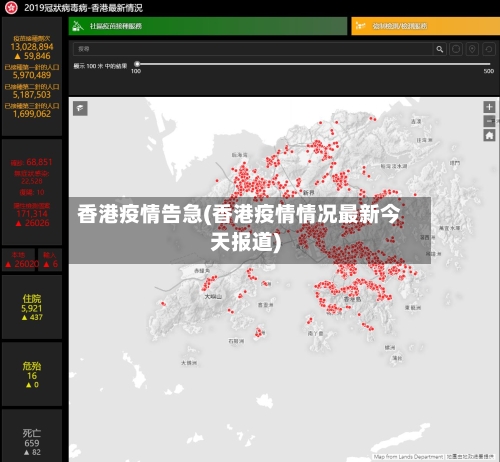Click the 500 end of the radius slider

(489, 71)
